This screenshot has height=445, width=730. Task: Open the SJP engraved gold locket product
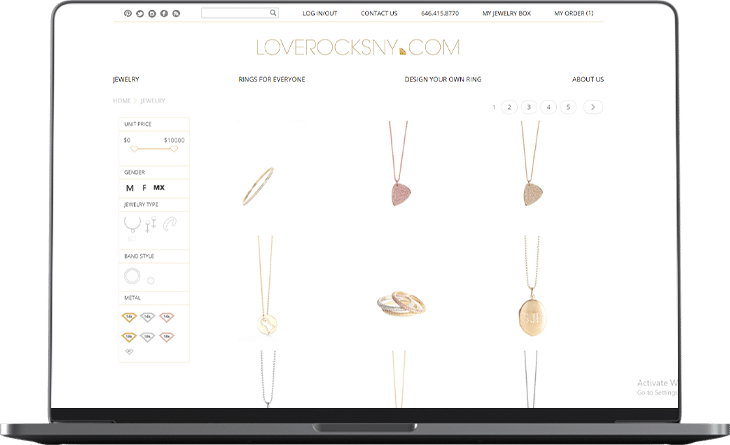532,285
